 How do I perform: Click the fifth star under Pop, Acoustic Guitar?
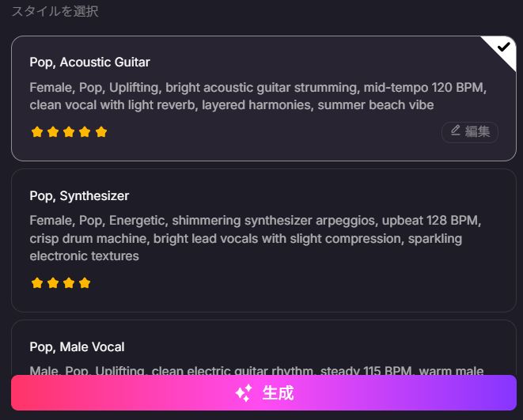pos(101,132)
